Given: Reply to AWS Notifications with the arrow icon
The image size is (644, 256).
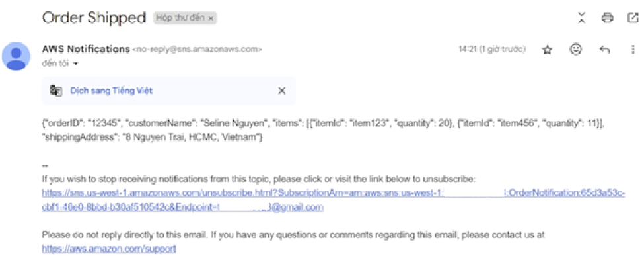Looking at the screenshot, I should coord(604,50).
